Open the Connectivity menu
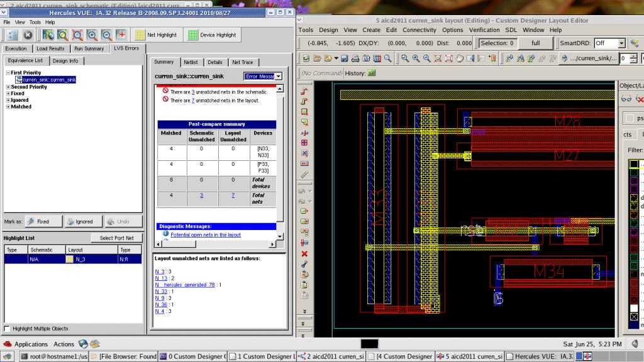Screen dimensions: 644x362 click(x=419, y=30)
